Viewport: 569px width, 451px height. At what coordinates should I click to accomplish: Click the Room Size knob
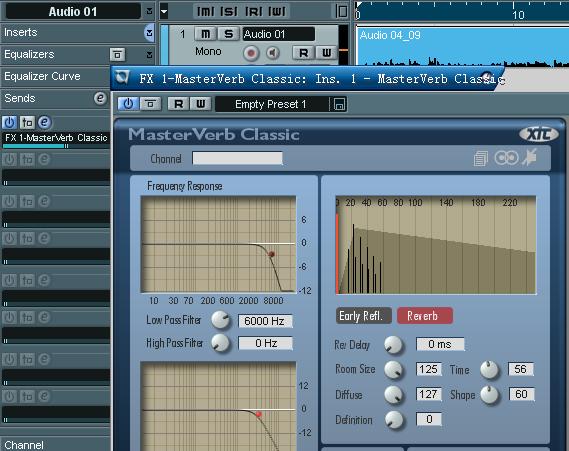tap(394, 370)
